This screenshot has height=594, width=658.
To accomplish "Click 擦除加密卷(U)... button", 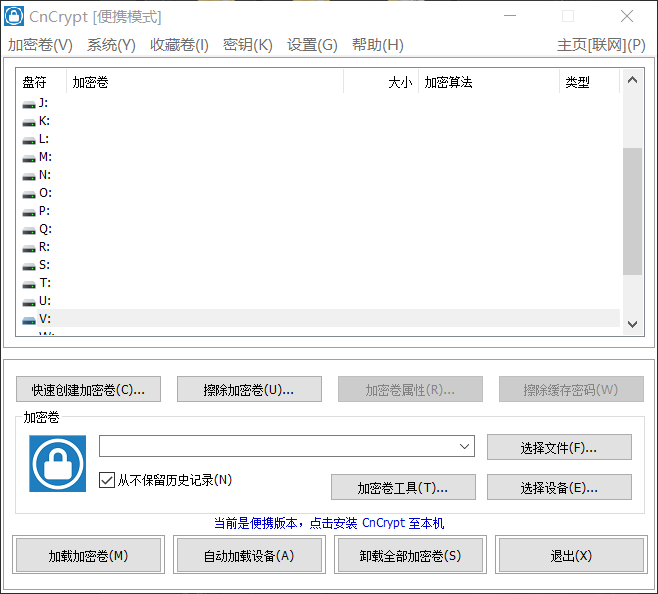I will (249, 389).
